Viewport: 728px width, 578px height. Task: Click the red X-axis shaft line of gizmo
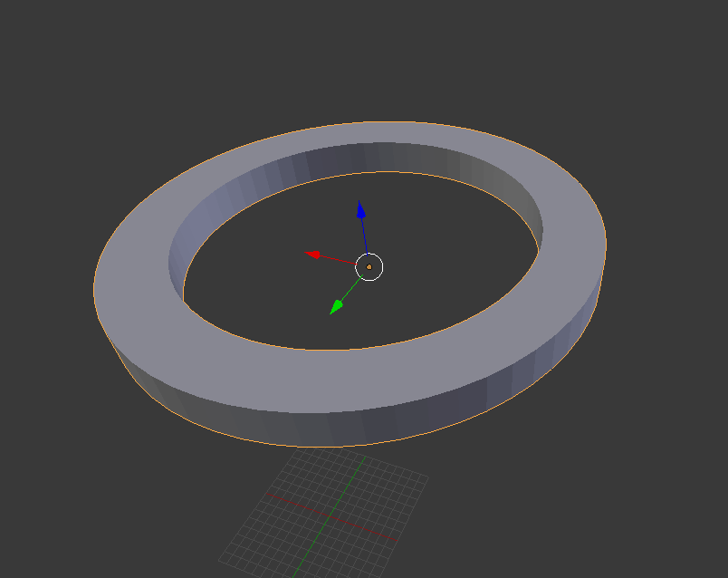pos(338,260)
